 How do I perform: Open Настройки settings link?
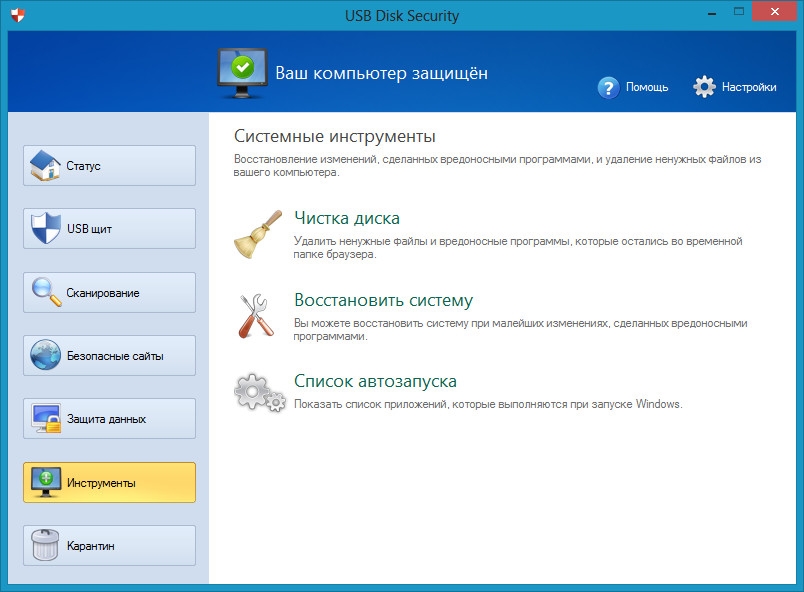pos(749,87)
